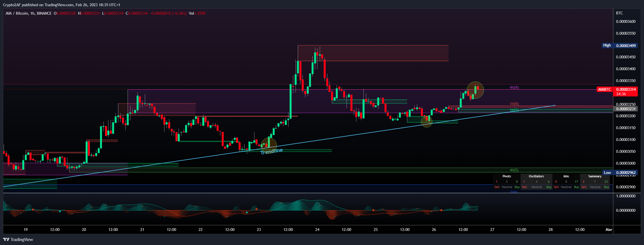Click the date label 26 on time axis
This screenshot has width=644, height=245.
tap(434, 229)
